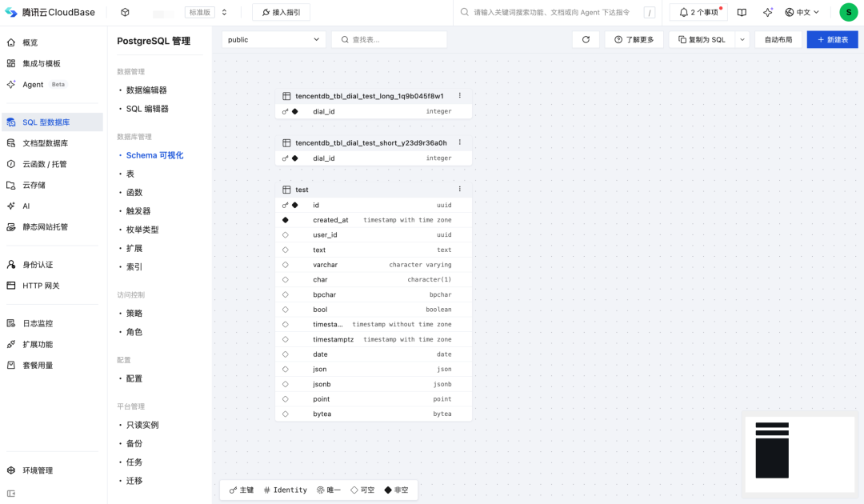Open HTTP 网关 in the sidebar
The width and height of the screenshot is (864, 504).
[x=52, y=286]
